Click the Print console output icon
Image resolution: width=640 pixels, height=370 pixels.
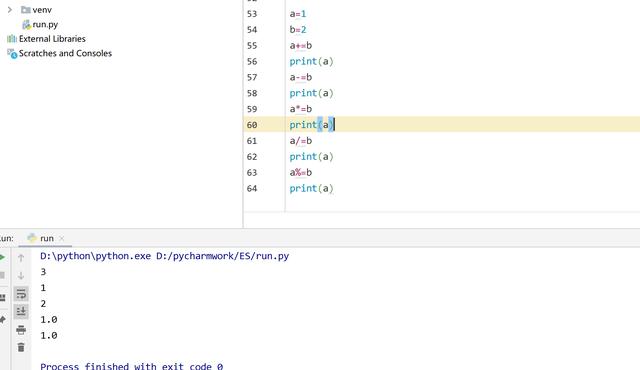[x=21, y=330]
